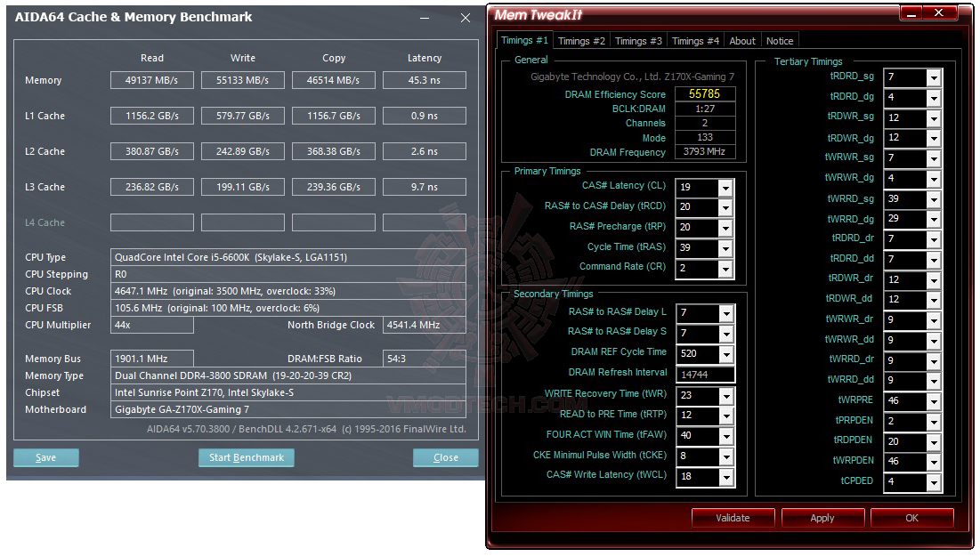Expand CAS# Latency (CL) dropdown
Screen dimensions: 980x557
pos(725,188)
